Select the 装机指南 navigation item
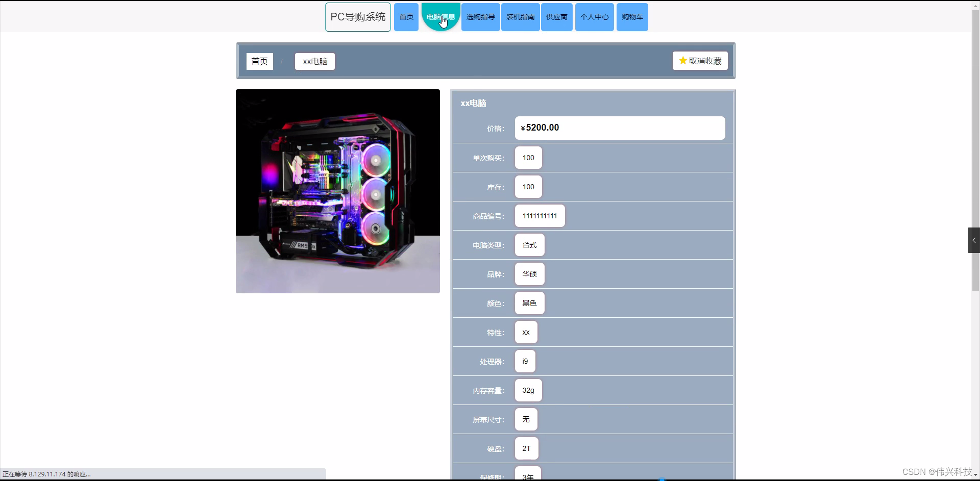The height and width of the screenshot is (481, 980). tap(520, 17)
